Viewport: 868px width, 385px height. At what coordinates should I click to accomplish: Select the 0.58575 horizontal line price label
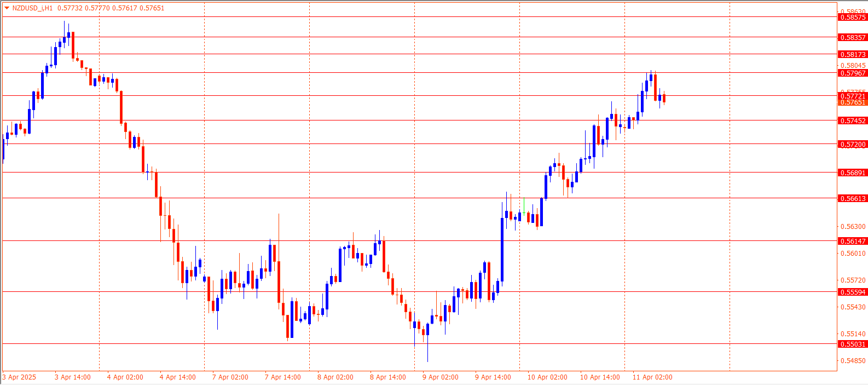point(853,18)
